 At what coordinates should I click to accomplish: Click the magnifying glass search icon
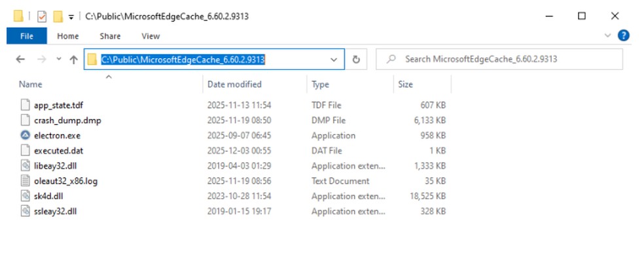(x=391, y=59)
